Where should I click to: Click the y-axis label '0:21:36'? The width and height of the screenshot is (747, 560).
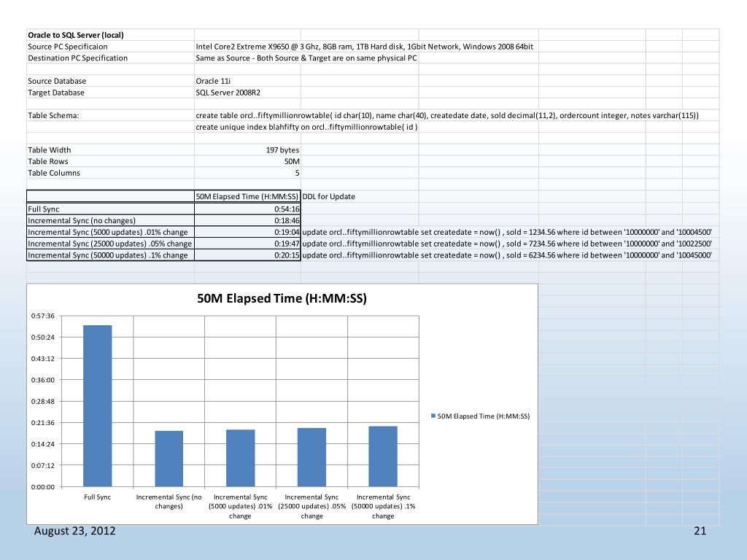click(43, 422)
